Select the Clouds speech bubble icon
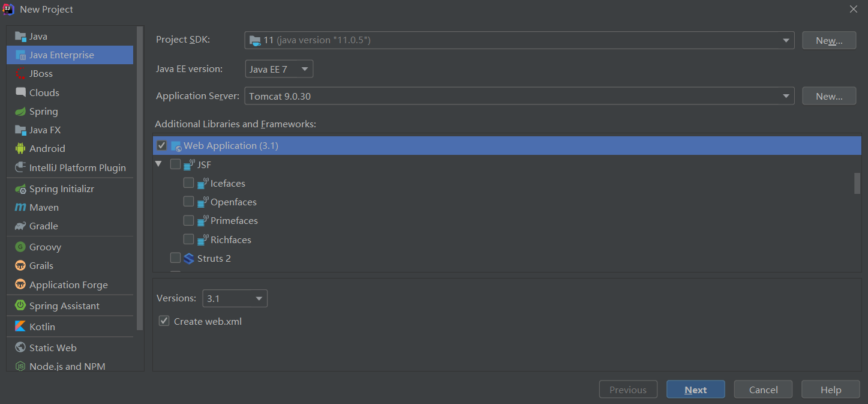868x404 pixels. click(20, 92)
